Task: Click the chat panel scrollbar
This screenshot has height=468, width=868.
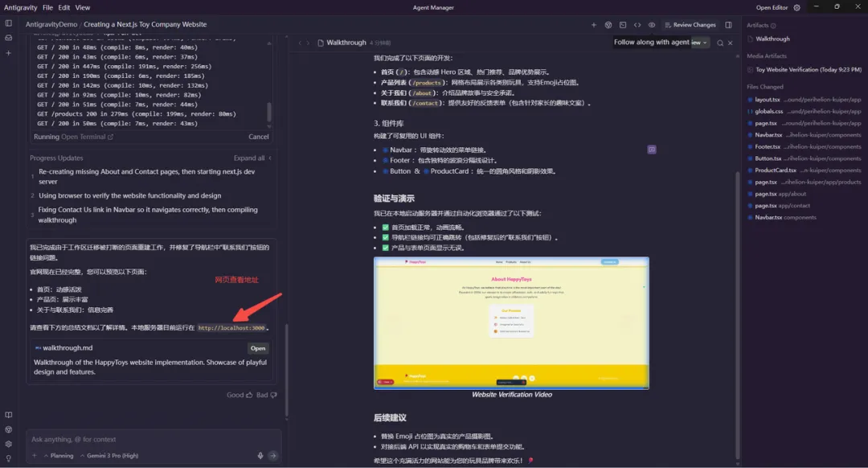Action: click(x=286, y=370)
